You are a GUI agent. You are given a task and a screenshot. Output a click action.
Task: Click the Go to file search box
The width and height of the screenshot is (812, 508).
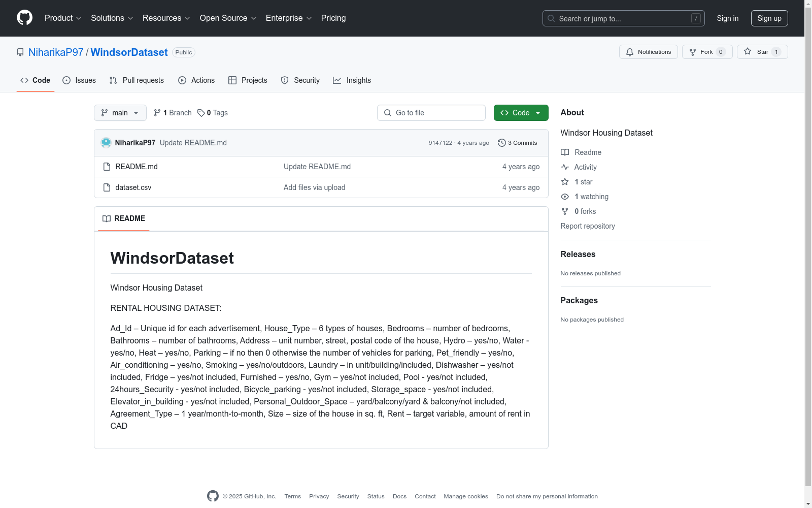[431, 113]
